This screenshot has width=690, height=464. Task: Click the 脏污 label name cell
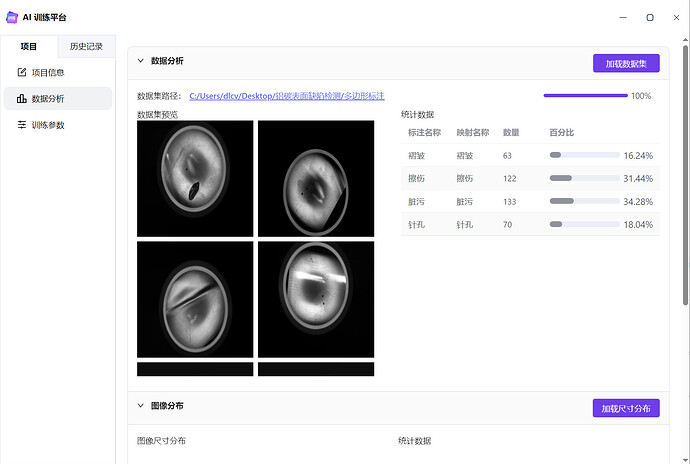point(416,202)
